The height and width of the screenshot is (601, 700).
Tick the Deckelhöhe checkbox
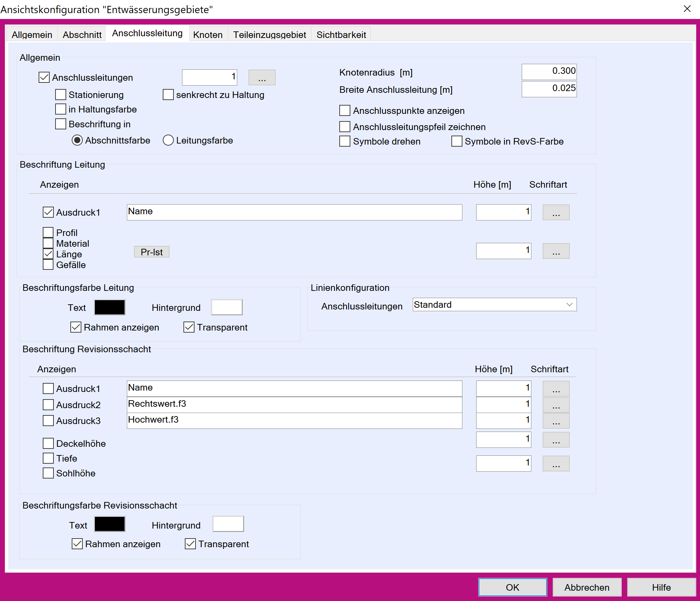pos(48,443)
